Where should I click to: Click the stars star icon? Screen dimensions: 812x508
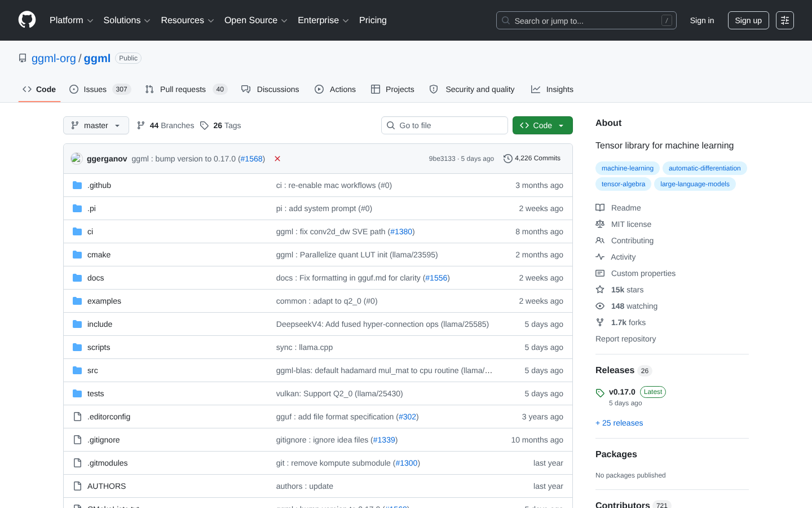point(600,290)
